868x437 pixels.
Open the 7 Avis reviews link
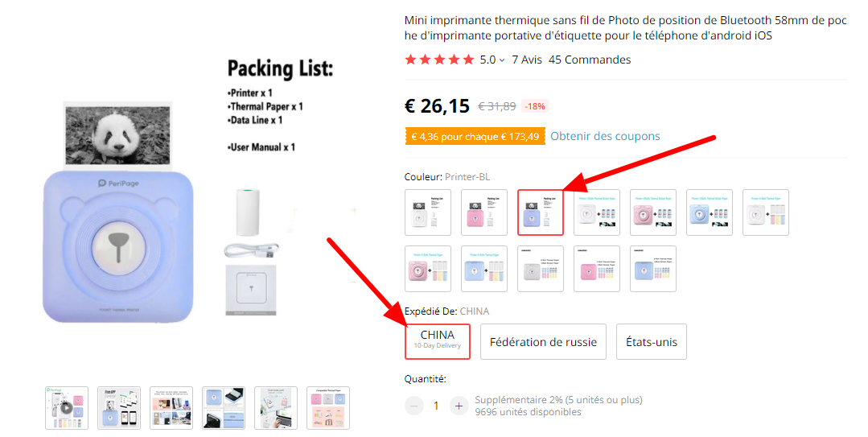527,60
